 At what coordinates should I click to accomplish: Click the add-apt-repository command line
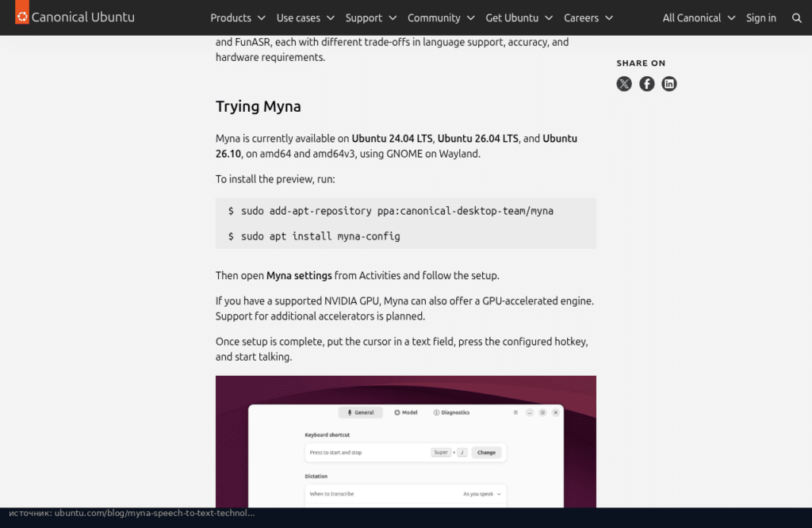pos(390,211)
